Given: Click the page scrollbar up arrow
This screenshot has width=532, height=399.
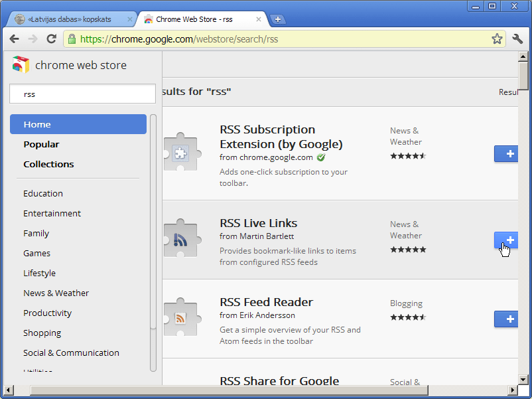Looking at the screenshot, I should pyautogui.click(x=523, y=56).
